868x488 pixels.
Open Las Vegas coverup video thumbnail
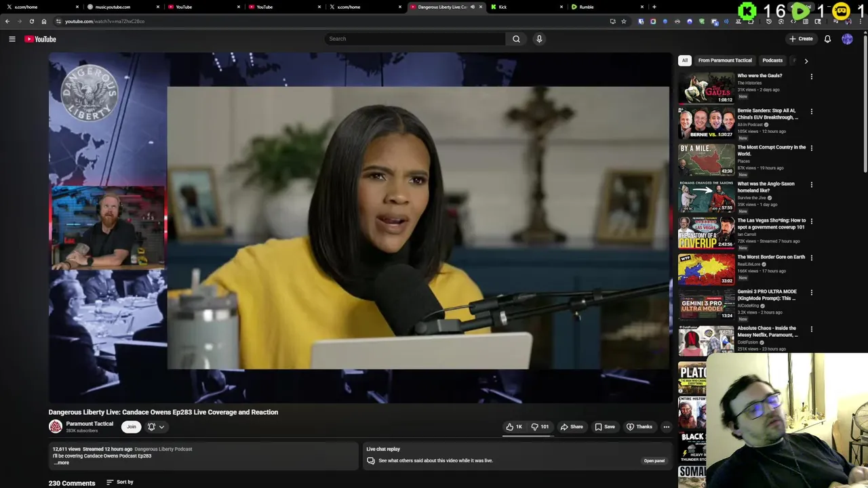coord(706,232)
